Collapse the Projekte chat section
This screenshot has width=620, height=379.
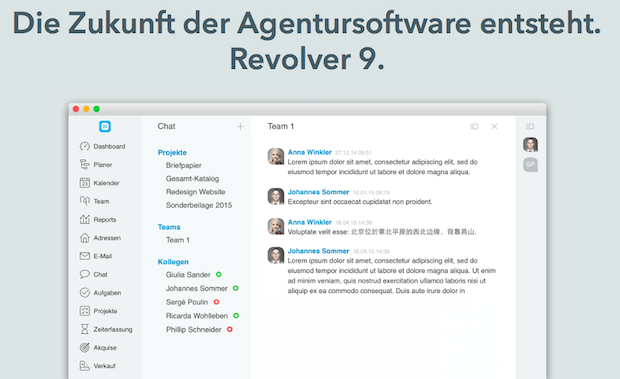point(172,153)
